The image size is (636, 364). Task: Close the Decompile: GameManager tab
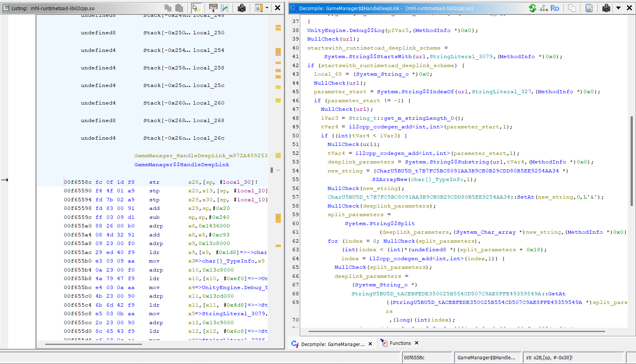370,344
